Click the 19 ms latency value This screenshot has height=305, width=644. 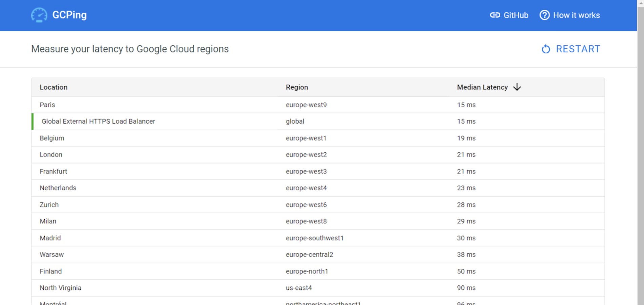[x=466, y=138]
